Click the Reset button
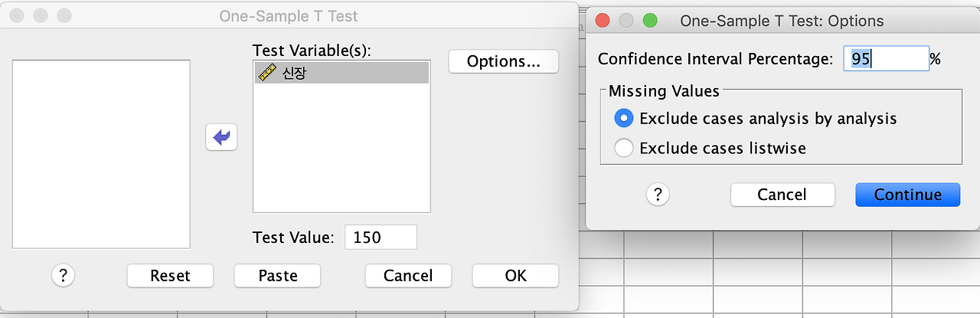 pos(170,276)
